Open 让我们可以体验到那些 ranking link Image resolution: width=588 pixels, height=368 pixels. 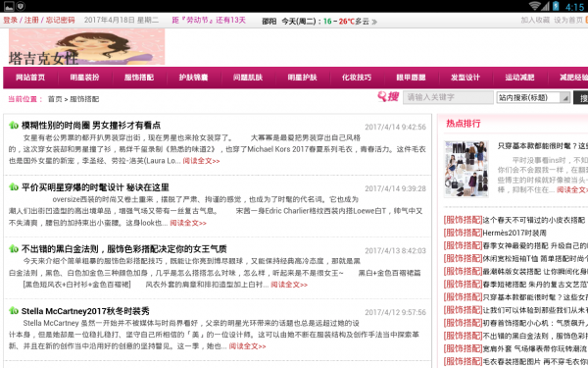[535, 310]
